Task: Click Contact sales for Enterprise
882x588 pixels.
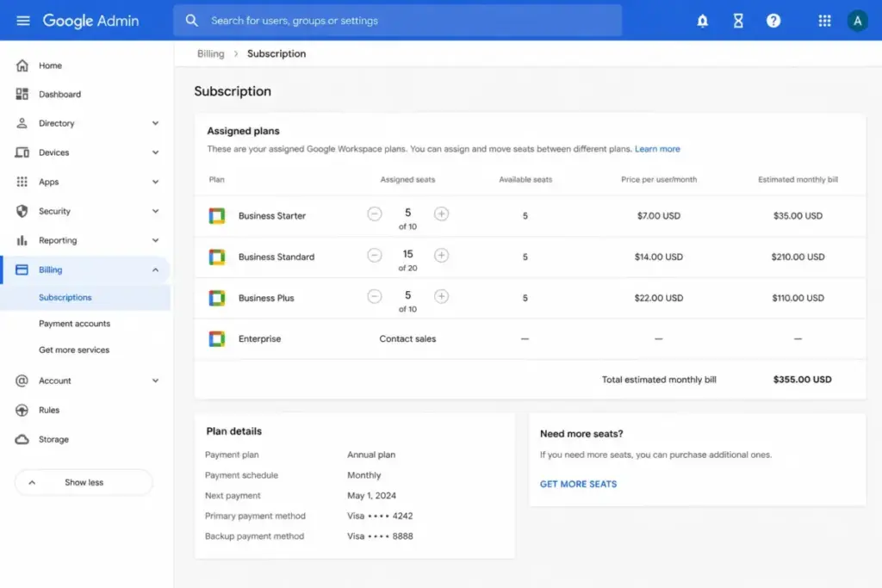Action: (x=407, y=339)
